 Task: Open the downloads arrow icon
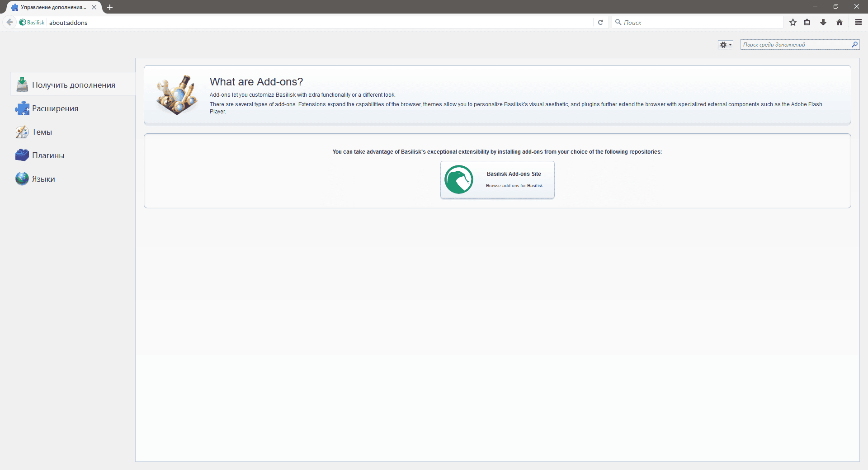pyautogui.click(x=823, y=22)
